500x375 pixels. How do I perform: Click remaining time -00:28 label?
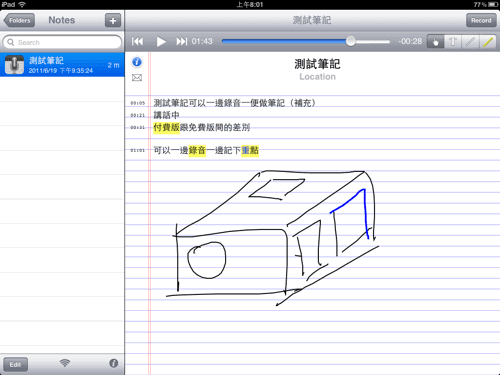coord(410,41)
